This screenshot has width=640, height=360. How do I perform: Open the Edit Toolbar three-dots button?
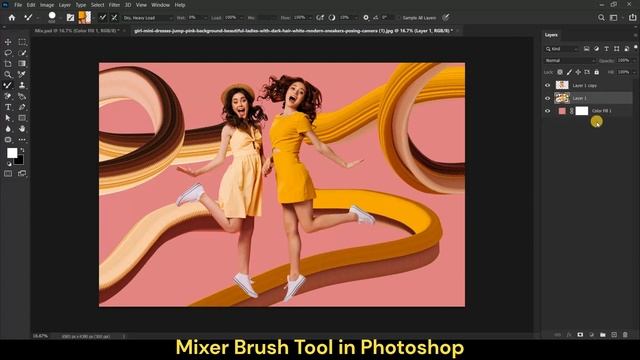click(22, 140)
